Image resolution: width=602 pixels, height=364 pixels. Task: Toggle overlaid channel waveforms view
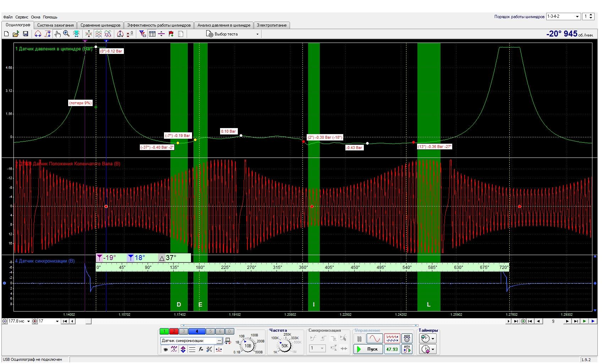[x=108, y=34]
